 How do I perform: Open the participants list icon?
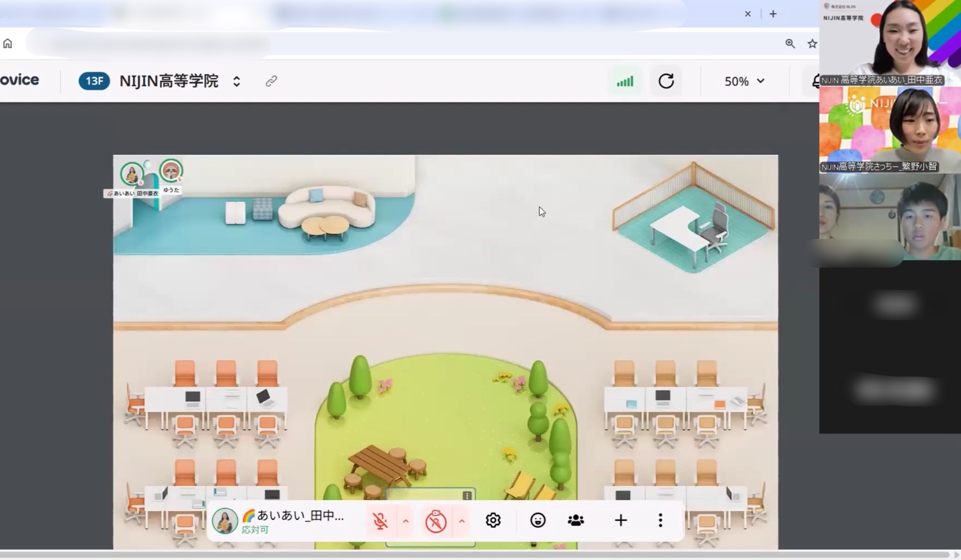[576, 520]
